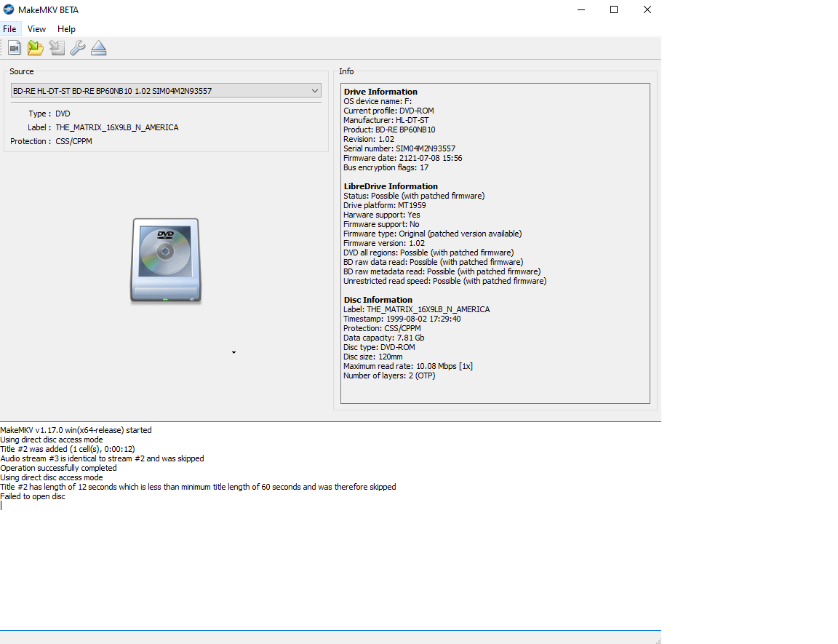The image size is (838, 644).
Task: Eject the disc using the eject toolbar icon
Action: pos(98,47)
